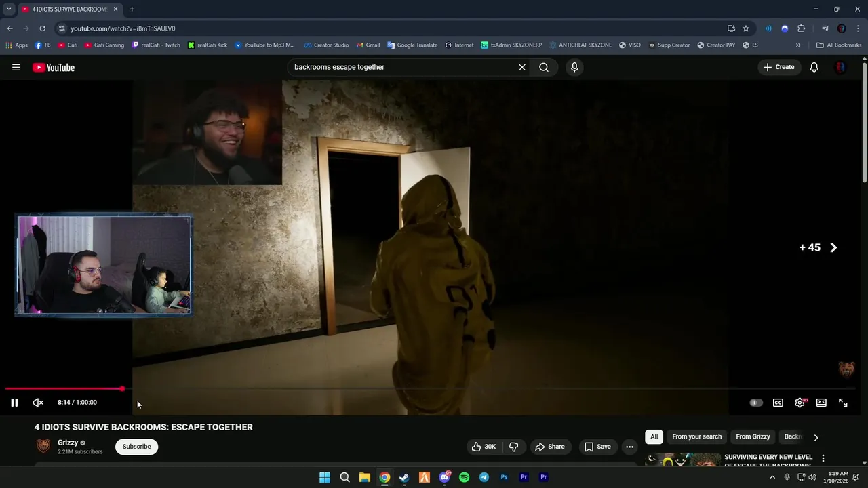Search with your voice microphone

574,67
